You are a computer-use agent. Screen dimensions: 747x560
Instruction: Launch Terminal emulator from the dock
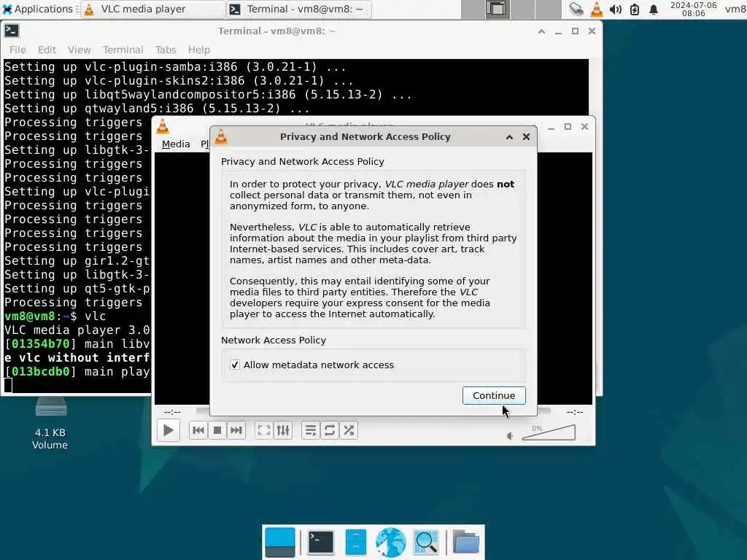coord(321,542)
